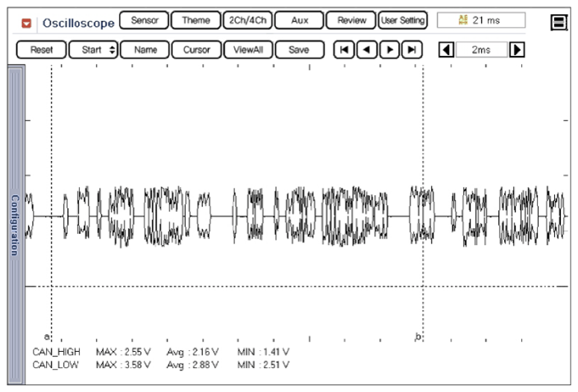Click the Save button
This screenshot has height=392, width=578.
tap(300, 50)
